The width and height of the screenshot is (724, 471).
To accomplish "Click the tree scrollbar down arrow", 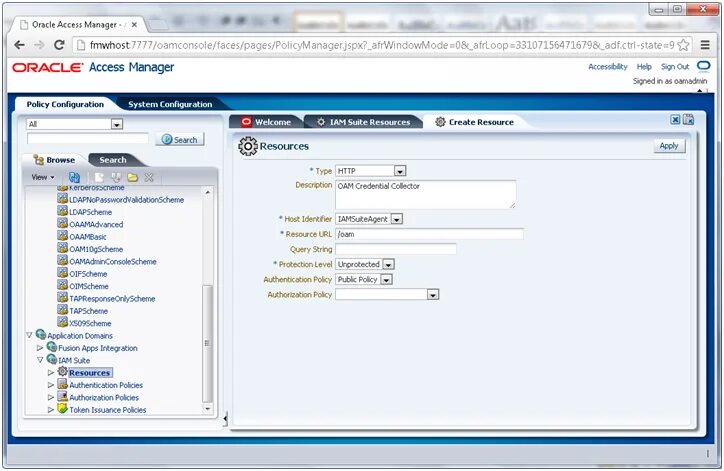I will pos(207,409).
